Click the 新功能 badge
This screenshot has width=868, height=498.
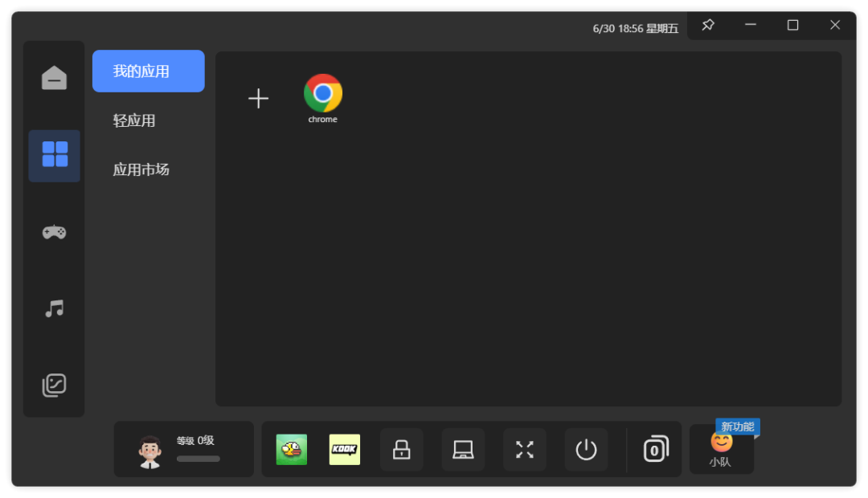[x=738, y=427]
